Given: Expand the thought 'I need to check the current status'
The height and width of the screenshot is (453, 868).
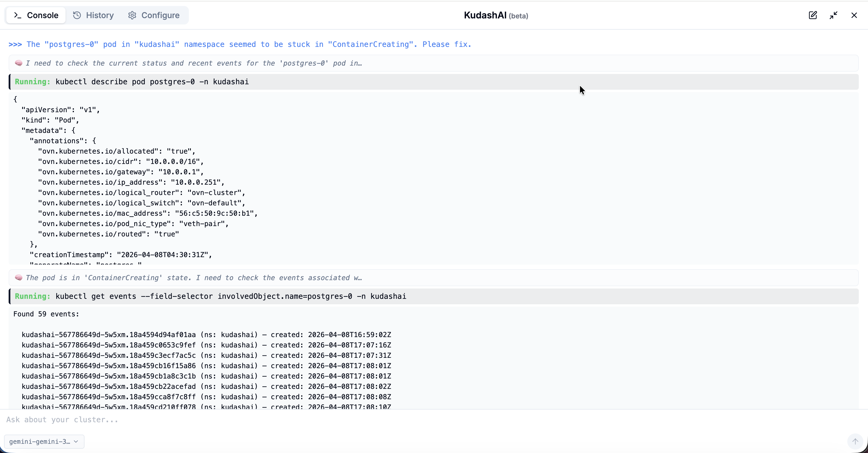Looking at the screenshot, I should (x=434, y=63).
